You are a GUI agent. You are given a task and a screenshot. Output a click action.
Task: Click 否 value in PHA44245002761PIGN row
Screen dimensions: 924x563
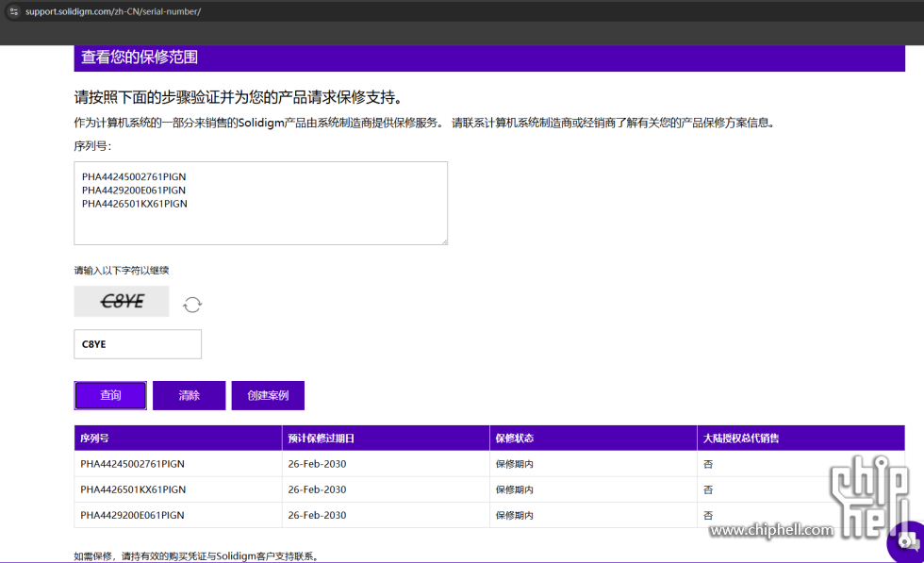708,464
